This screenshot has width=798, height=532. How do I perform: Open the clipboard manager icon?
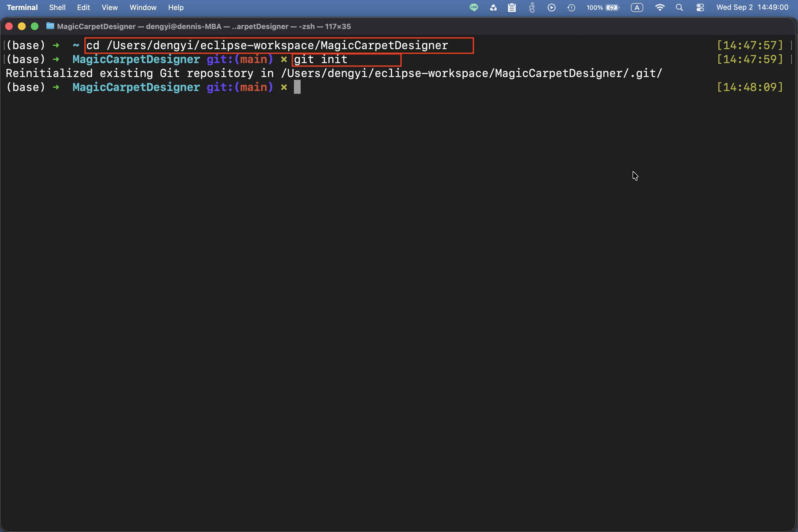pos(512,8)
